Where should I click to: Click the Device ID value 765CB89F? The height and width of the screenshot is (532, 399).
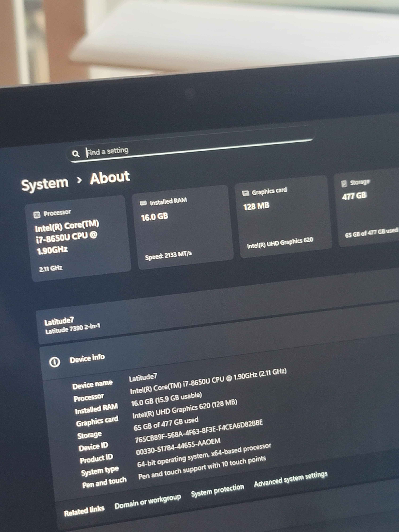(199, 431)
